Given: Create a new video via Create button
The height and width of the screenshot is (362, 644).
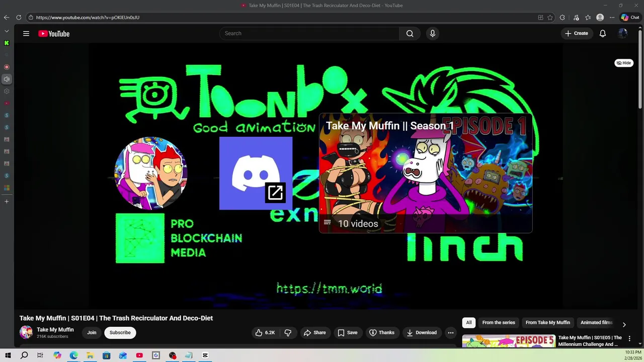Looking at the screenshot, I should (577, 34).
